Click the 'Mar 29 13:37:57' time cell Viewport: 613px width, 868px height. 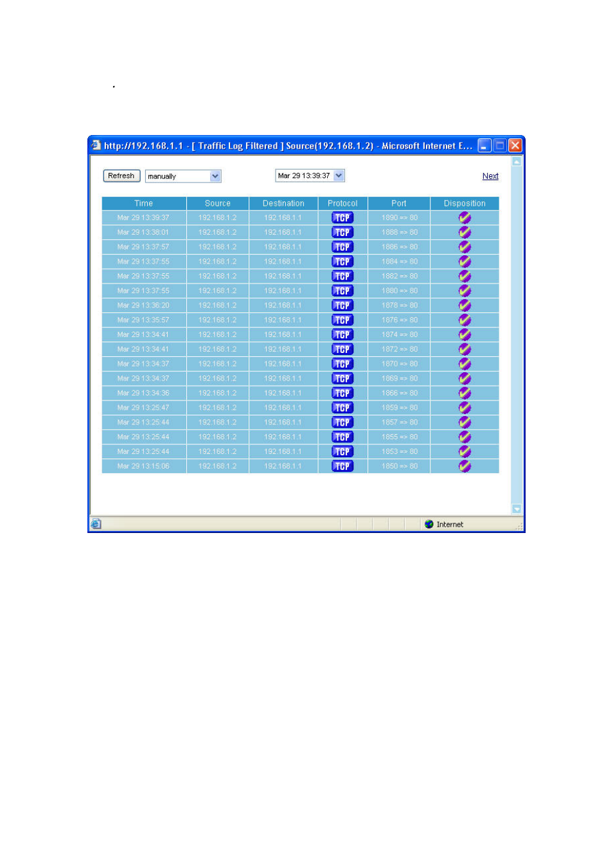click(x=143, y=247)
